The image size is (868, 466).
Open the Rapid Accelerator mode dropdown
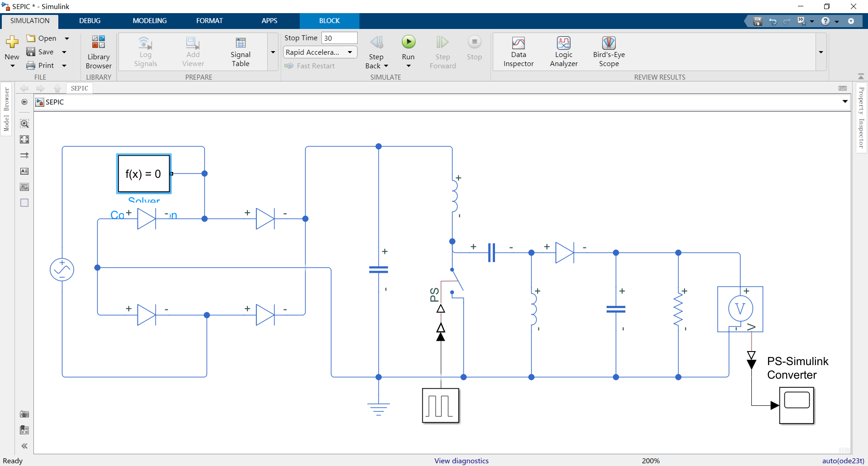coord(320,52)
